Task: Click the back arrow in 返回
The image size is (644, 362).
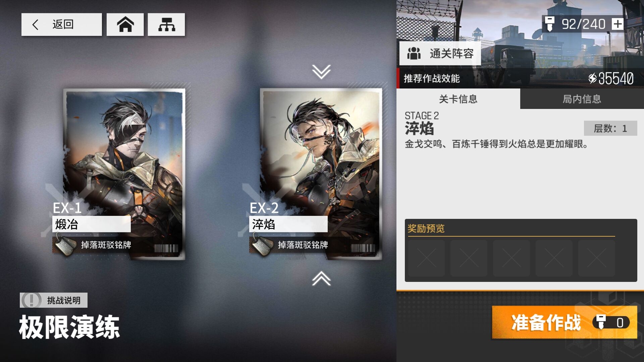Action: click(35, 24)
